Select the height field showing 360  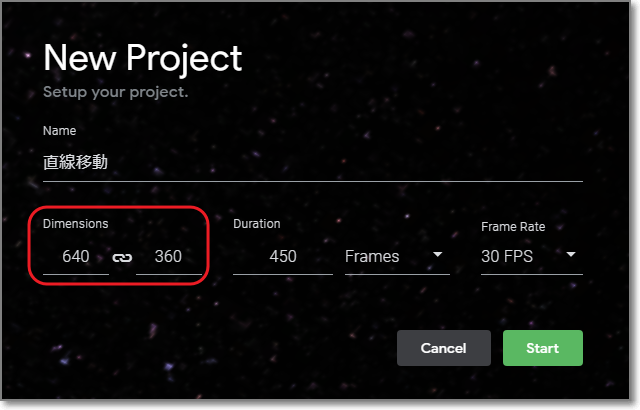168,257
